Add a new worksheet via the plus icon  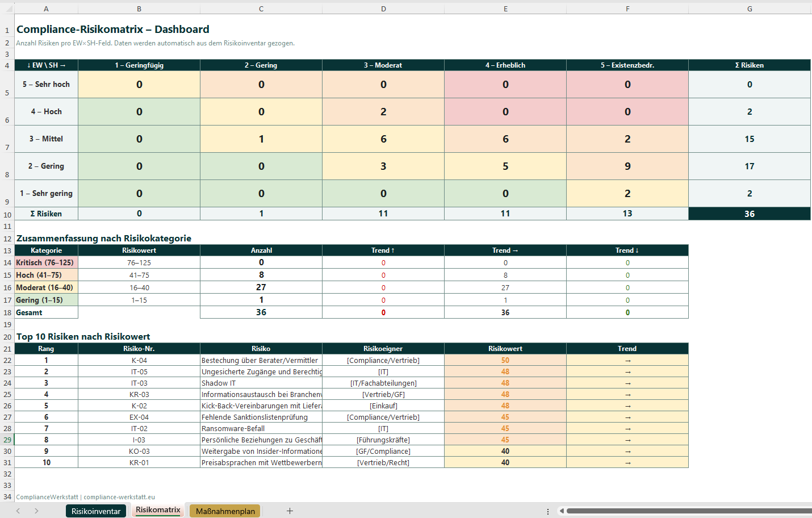290,511
